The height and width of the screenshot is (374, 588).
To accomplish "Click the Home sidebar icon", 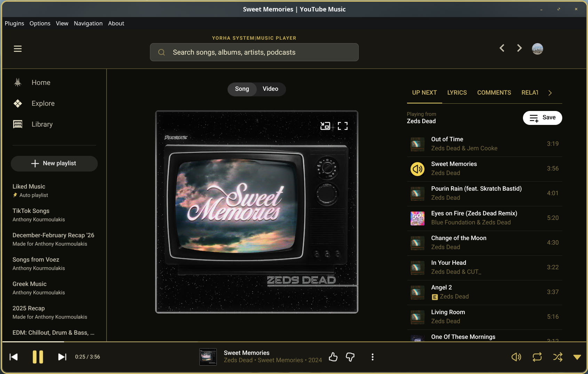I will (x=18, y=82).
